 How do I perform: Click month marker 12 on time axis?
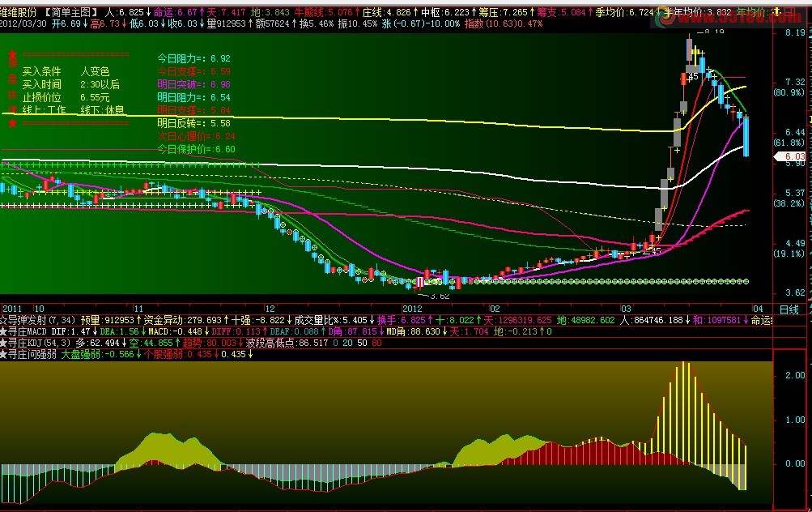pos(270,309)
